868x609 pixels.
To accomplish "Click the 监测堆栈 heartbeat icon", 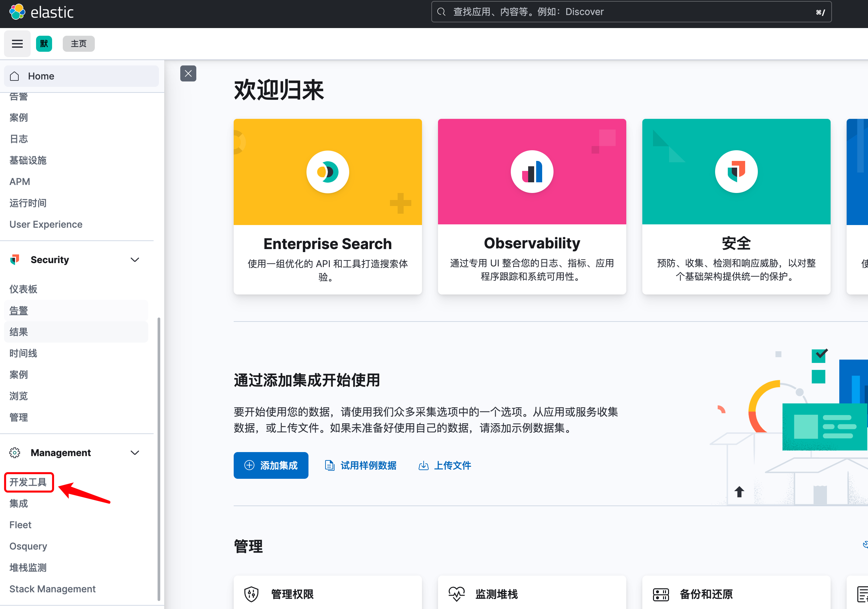I will tap(456, 594).
